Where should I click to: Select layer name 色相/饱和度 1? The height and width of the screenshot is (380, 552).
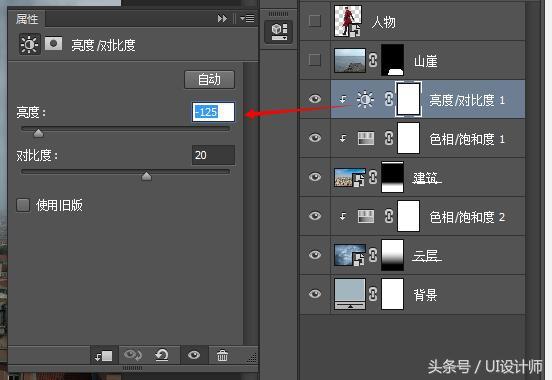point(467,139)
